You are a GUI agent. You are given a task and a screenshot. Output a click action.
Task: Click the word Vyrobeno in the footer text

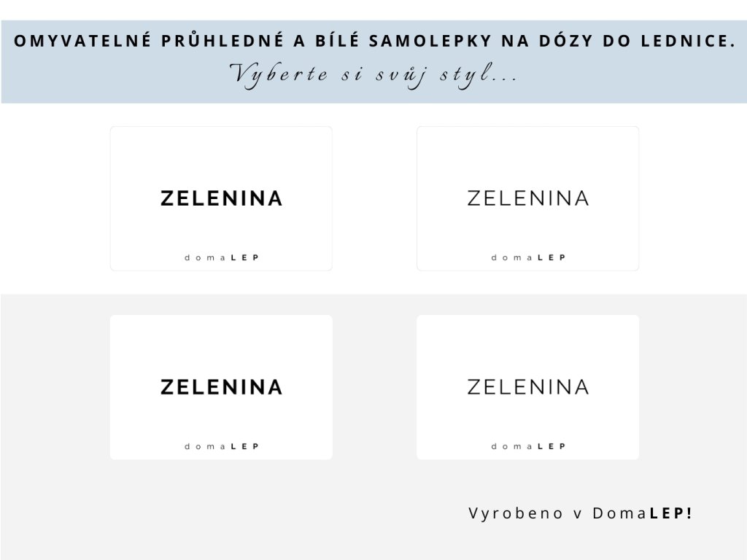coord(516,514)
